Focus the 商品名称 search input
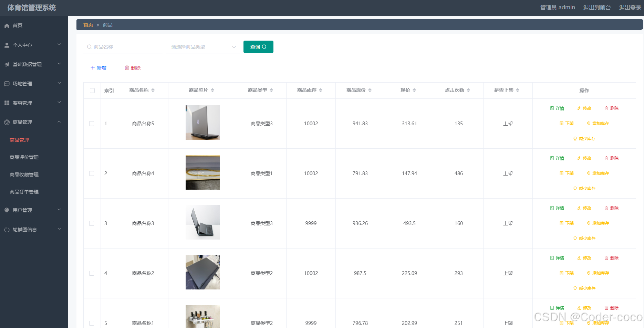Image resolution: width=644 pixels, height=328 pixels. pyautogui.click(x=123, y=47)
